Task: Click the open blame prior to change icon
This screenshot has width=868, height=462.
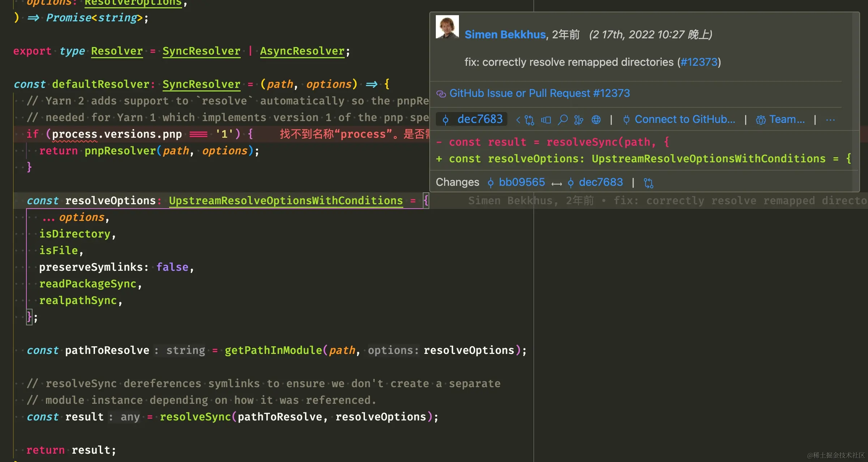Action: [546, 120]
